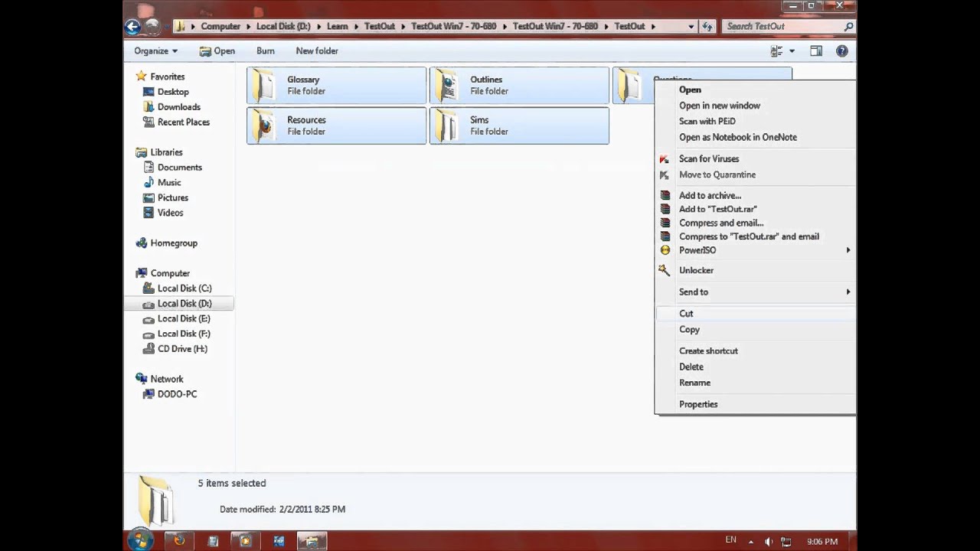Click Computer in the address bar breadcrumb
Image resolution: width=980 pixels, height=551 pixels.
220,27
